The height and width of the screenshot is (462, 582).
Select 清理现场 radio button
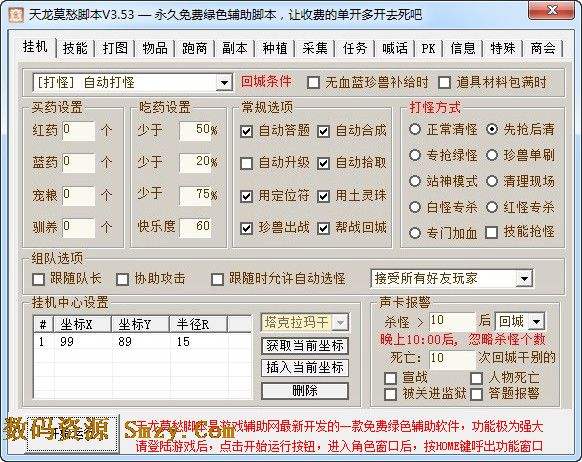tap(492, 181)
